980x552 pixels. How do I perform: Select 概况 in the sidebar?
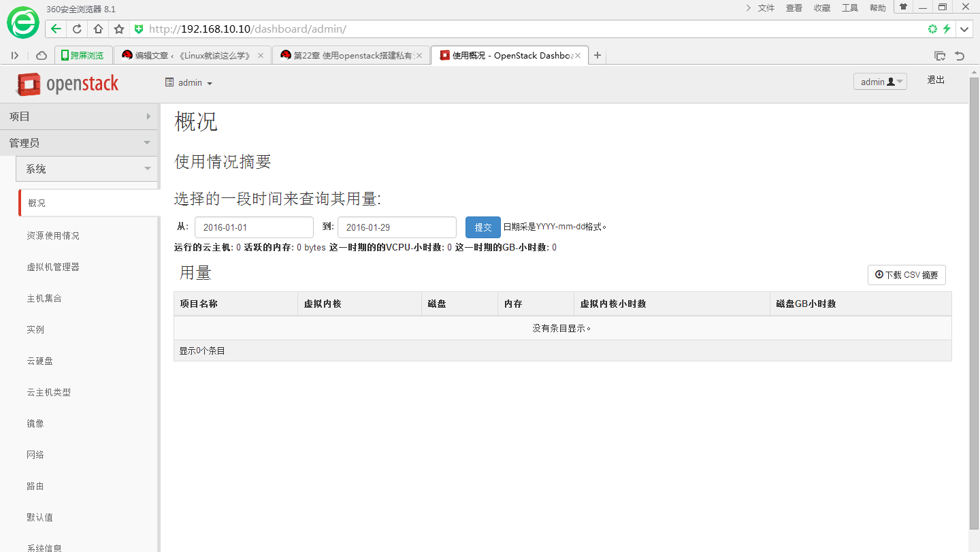[x=88, y=203]
